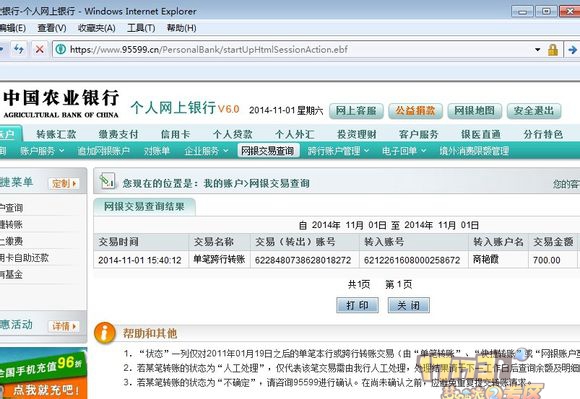Expand the 跨行账户管理 submenu
The image size is (580, 399).
(338, 151)
